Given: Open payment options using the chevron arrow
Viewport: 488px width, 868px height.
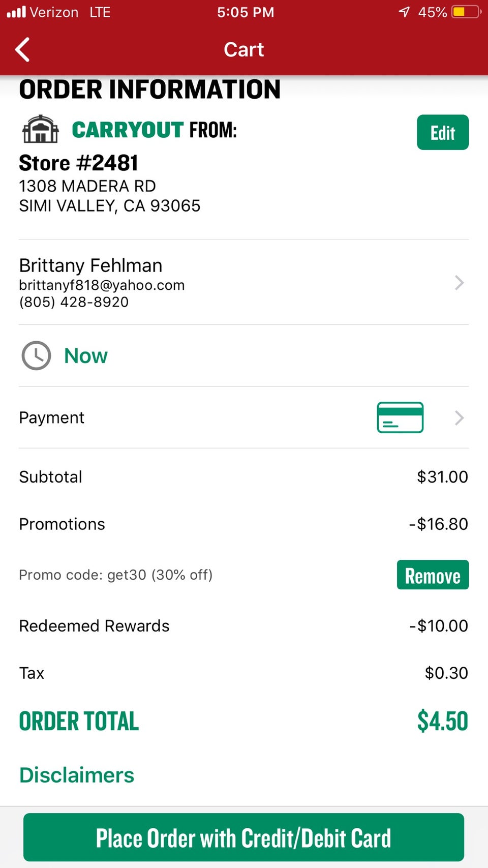Looking at the screenshot, I should [x=459, y=418].
